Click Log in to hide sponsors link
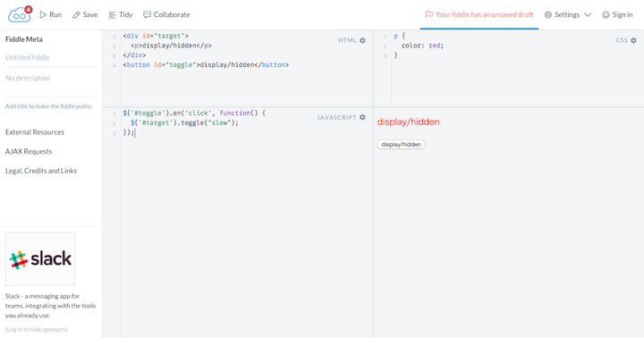The image size is (644, 338). (36, 329)
